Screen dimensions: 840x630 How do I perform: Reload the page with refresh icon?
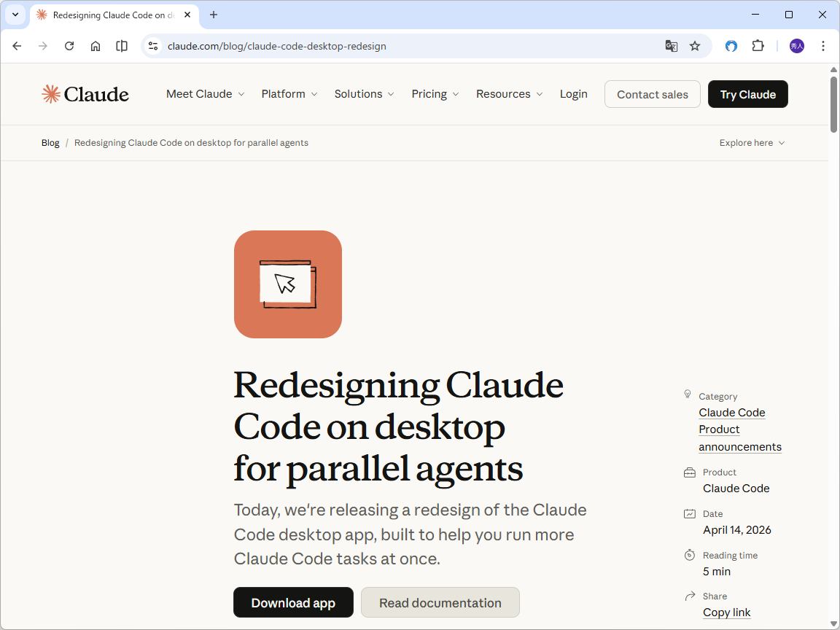pos(69,46)
